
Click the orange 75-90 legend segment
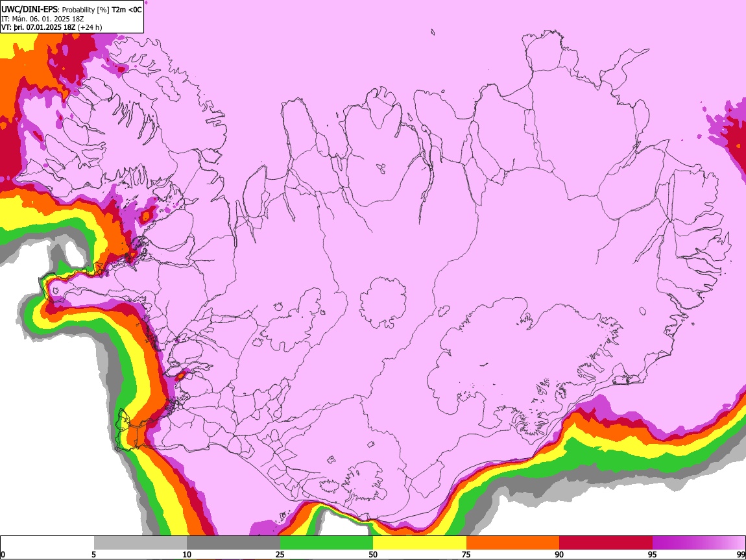pyautogui.click(x=512, y=543)
